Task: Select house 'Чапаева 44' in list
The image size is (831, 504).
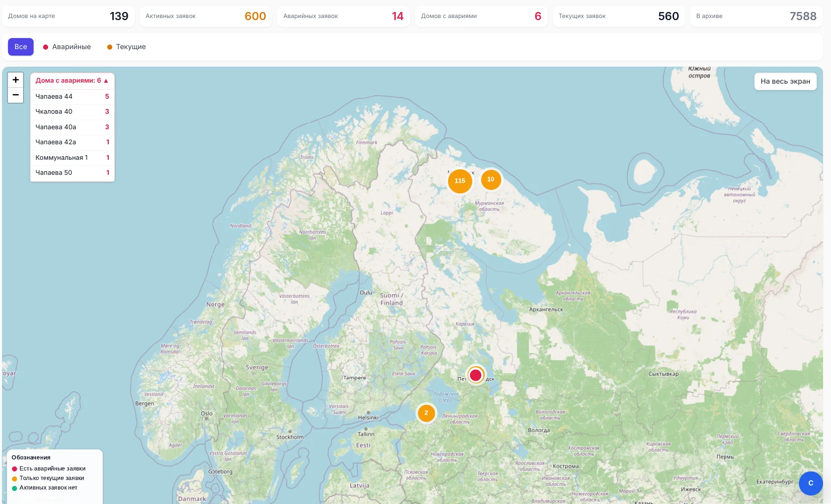Action: (x=72, y=96)
